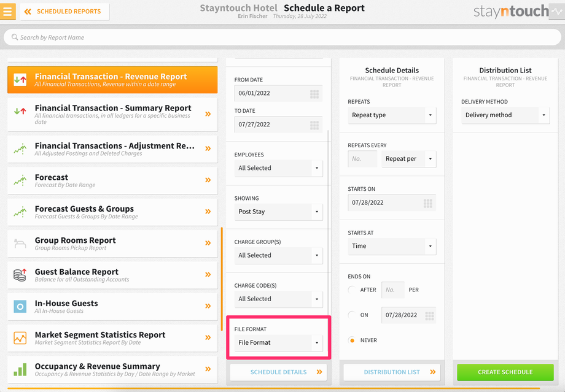Image resolution: width=565 pixels, height=392 pixels.
Task: Select the Ends On ON radio button
Action: [x=352, y=315]
